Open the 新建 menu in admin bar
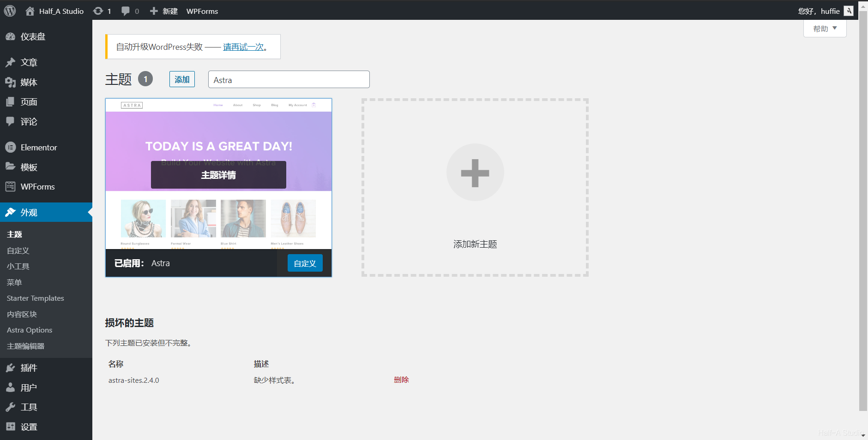Screen dimensions: 868x440 pos(164,11)
